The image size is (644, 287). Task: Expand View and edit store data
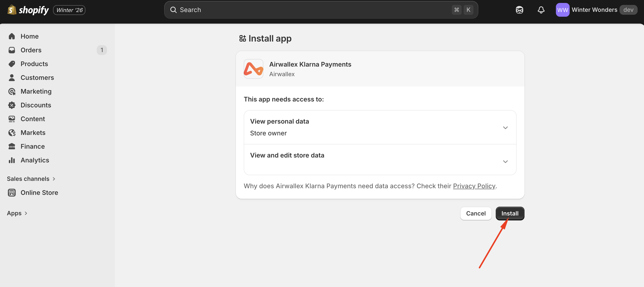pyautogui.click(x=505, y=162)
